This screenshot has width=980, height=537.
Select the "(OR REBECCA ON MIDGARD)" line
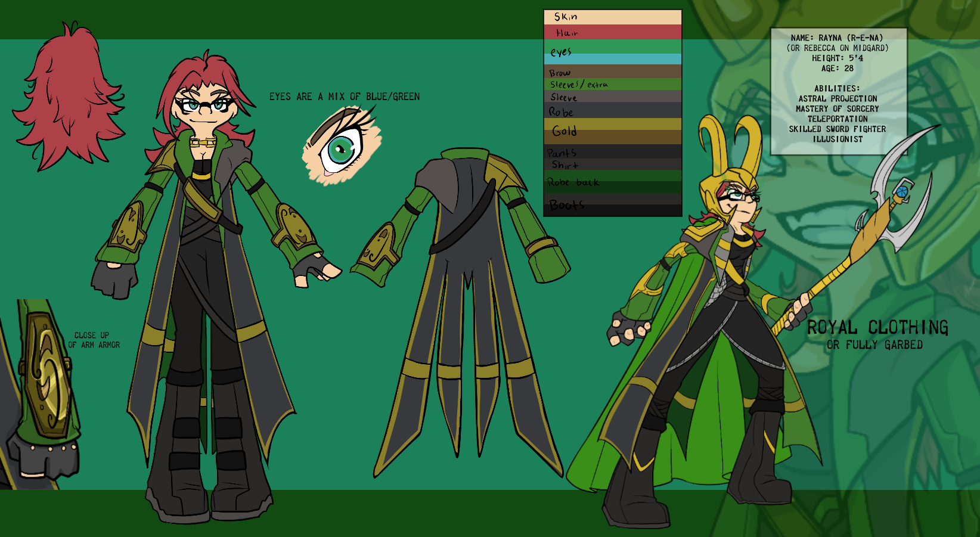(x=838, y=48)
